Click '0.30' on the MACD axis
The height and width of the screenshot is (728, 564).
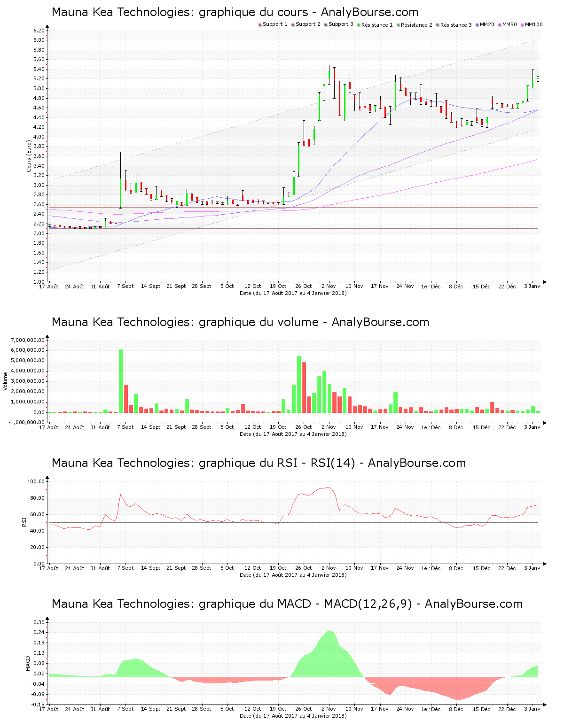click(39, 622)
